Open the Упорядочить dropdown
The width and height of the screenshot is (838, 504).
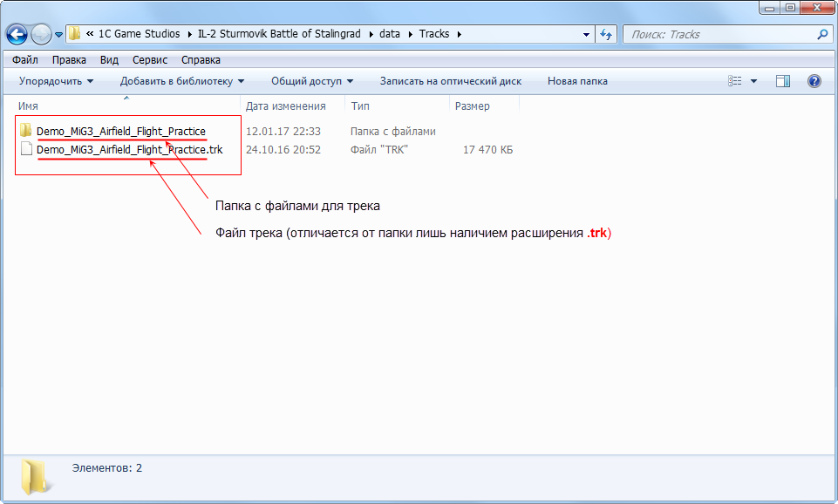pyautogui.click(x=56, y=81)
